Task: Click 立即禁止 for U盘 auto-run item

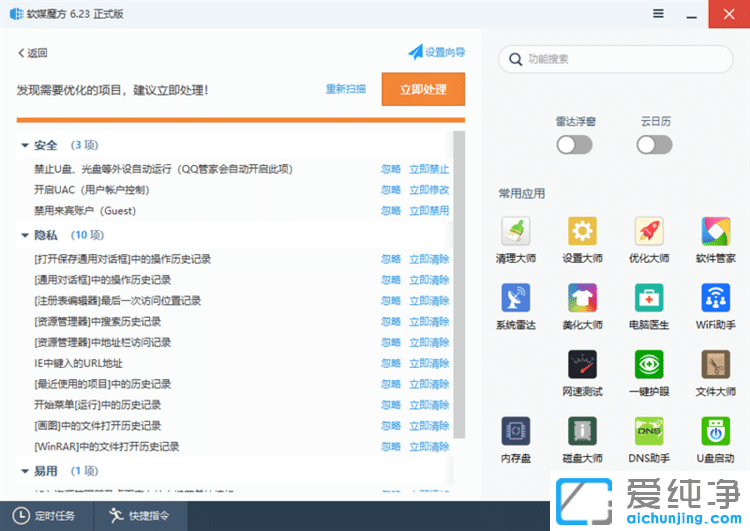Action: pos(429,169)
